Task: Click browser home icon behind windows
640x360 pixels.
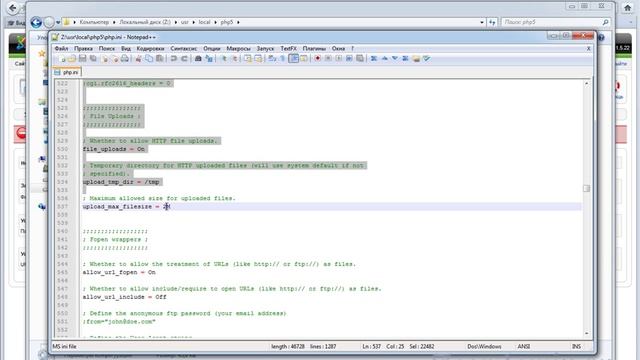Action: pyautogui.click(x=628, y=8)
